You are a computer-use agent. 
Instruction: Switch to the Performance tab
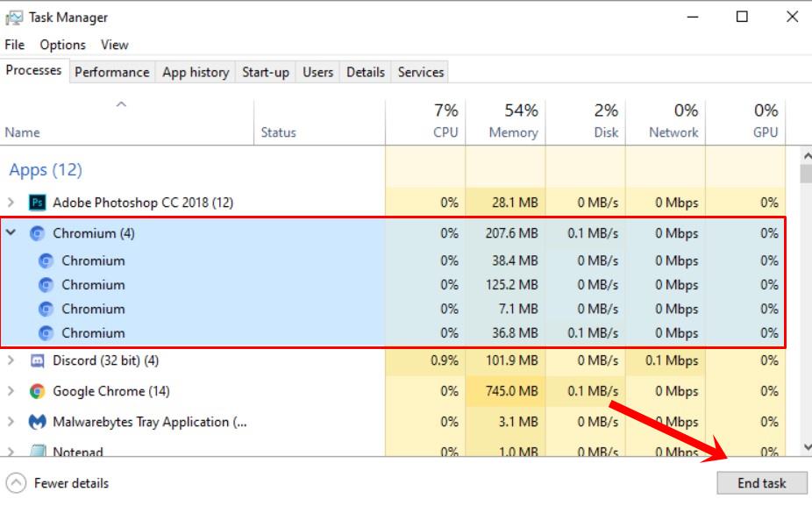[x=112, y=72]
